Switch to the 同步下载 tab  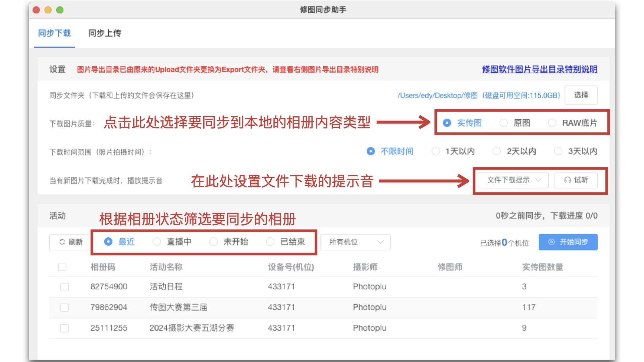click(x=54, y=33)
